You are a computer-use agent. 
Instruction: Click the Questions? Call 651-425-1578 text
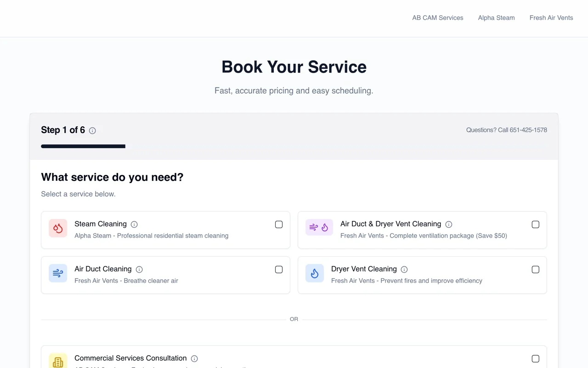click(x=507, y=130)
